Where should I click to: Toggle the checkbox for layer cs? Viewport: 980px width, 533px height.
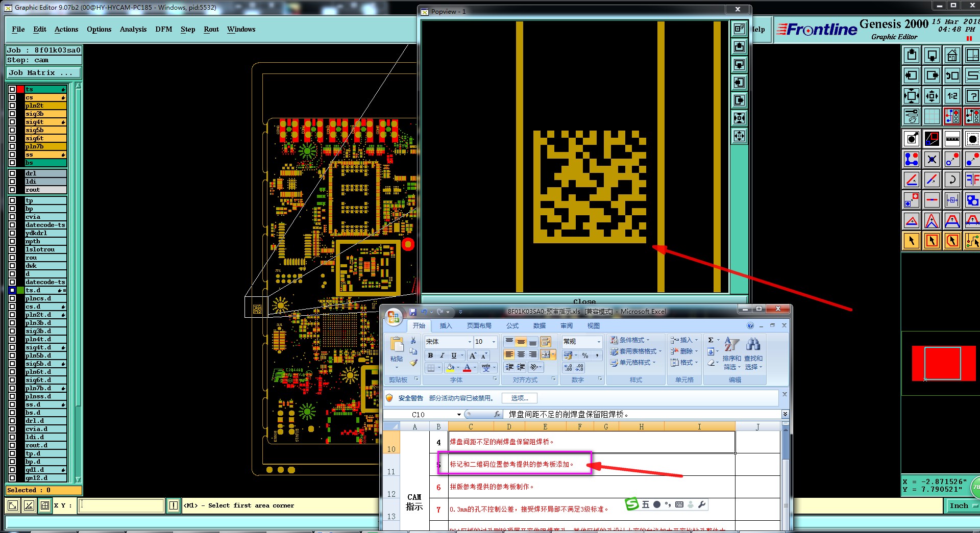[x=12, y=97]
